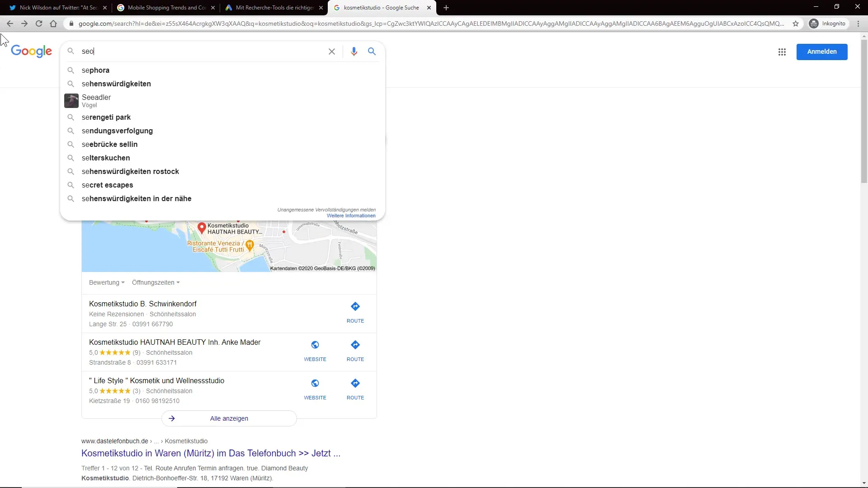
Task: Close the Mit Recherche-Tools tab
Action: coord(321,8)
